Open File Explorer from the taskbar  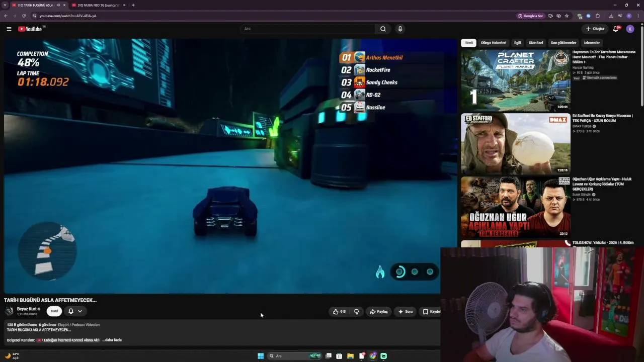point(350,356)
